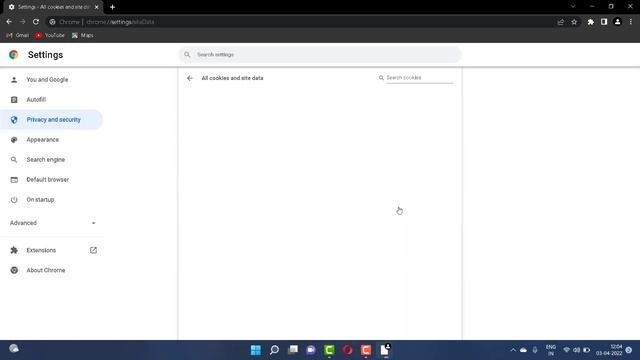Open the weather widget on taskbar
The image size is (640, 360).
[x=14, y=349]
